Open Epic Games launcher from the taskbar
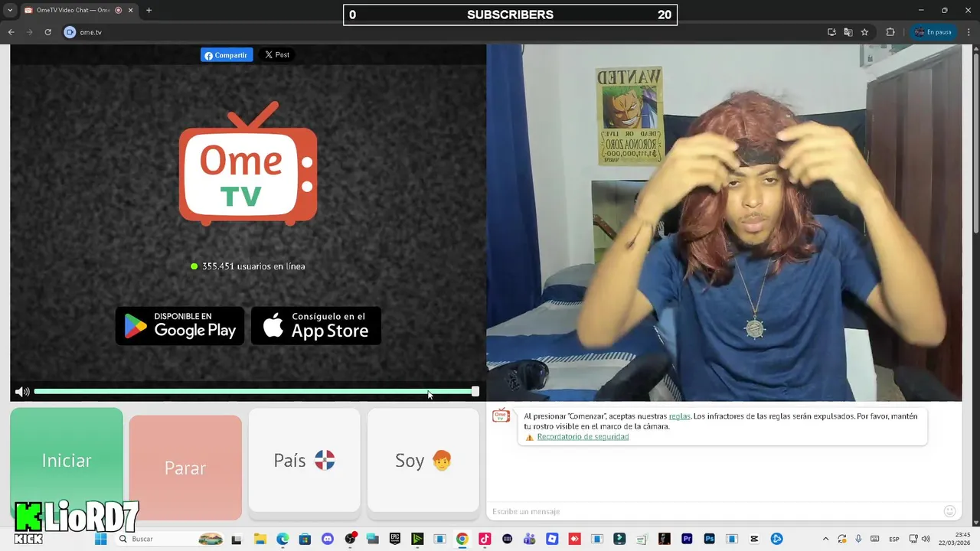Screen dimensions: 980x551 [x=395, y=539]
